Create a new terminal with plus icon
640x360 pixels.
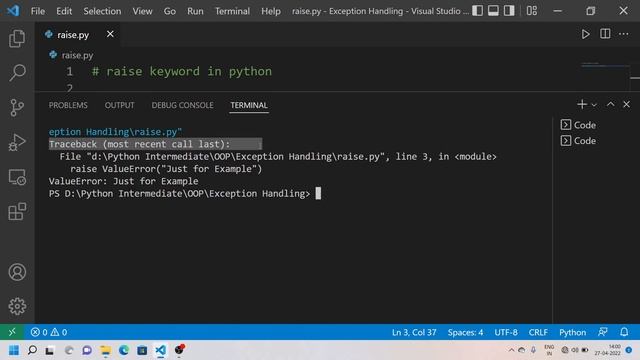tap(582, 104)
